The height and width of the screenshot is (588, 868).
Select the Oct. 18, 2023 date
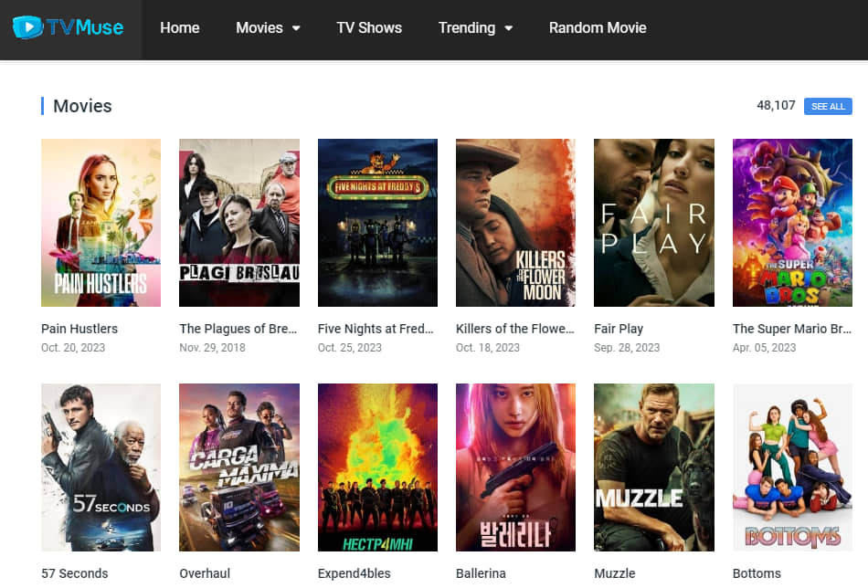tap(487, 347)
